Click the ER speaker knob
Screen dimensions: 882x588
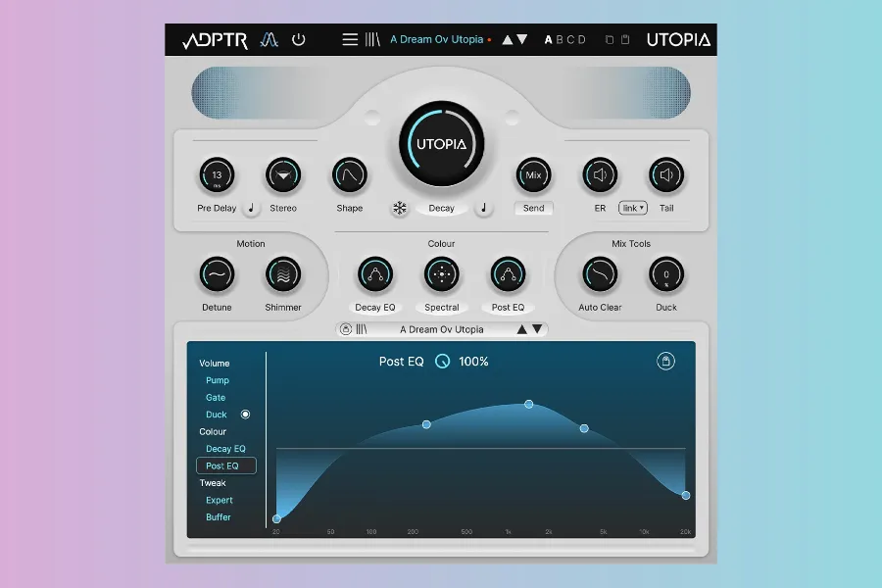point(600,175)
